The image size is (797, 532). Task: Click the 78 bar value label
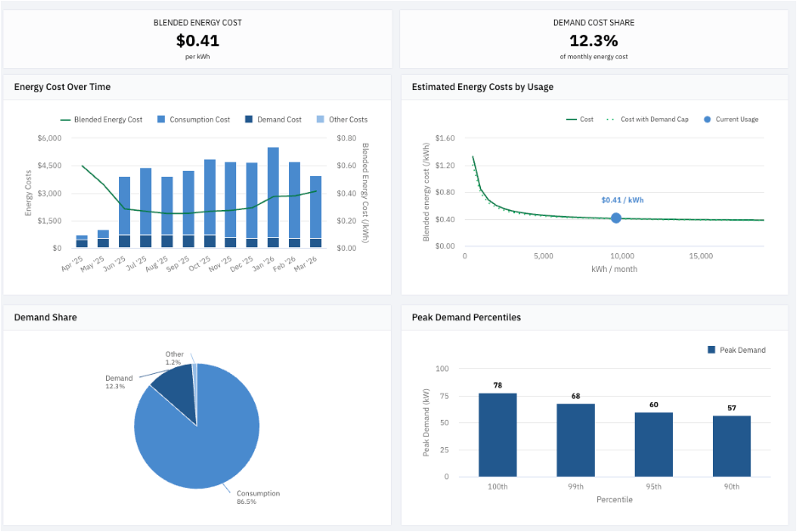point(498,385)
